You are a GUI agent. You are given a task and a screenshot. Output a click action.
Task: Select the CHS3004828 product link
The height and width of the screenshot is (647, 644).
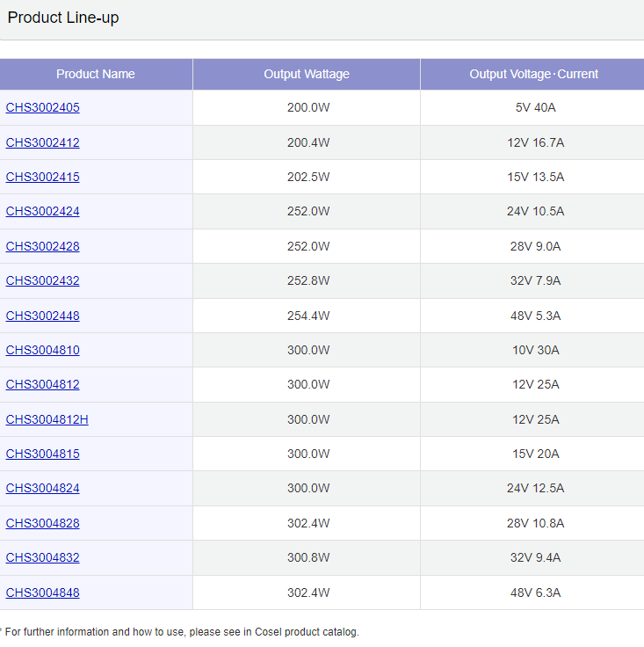coord(42,523)
